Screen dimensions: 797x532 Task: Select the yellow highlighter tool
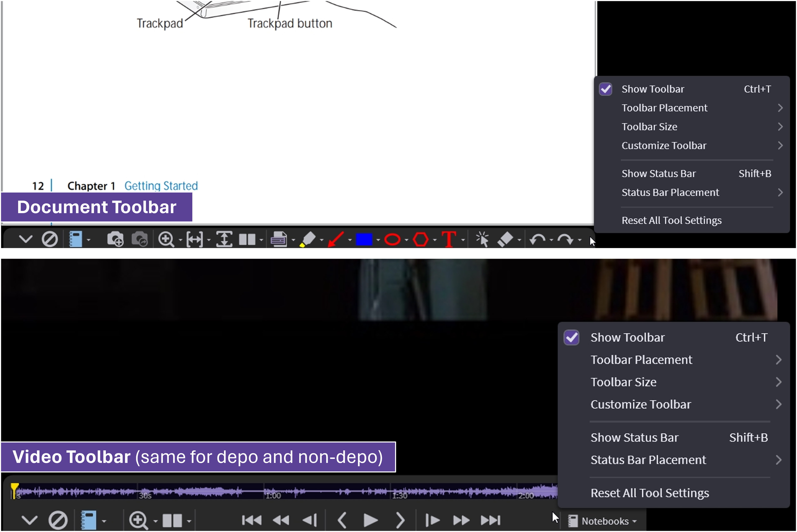click(308, 239)
